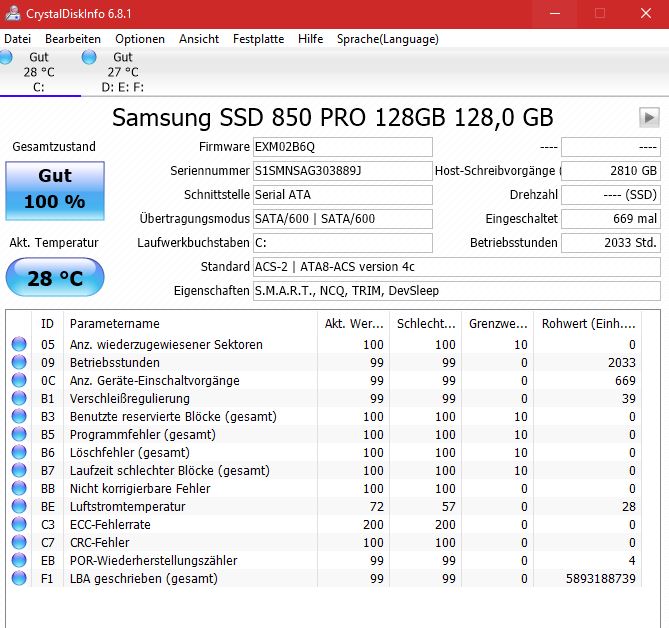This screenshot has height=628, width=669.
Task: Select 'ECC-Fehlerrate' parameter name
Action: pyautogui.click(x=110, y=524)
